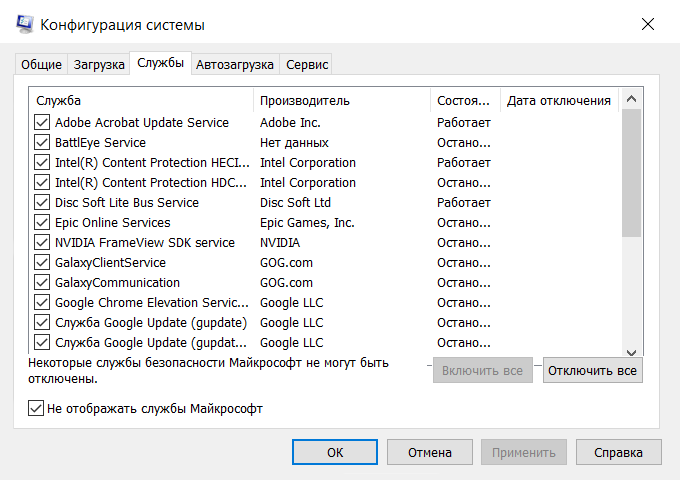680x480 pixels.
Task: Click Остано... status of BattlEye row
Action: 464,143
